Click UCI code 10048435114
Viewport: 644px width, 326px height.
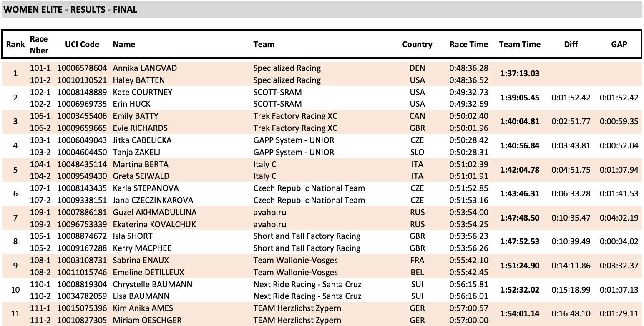pos(82,164)
